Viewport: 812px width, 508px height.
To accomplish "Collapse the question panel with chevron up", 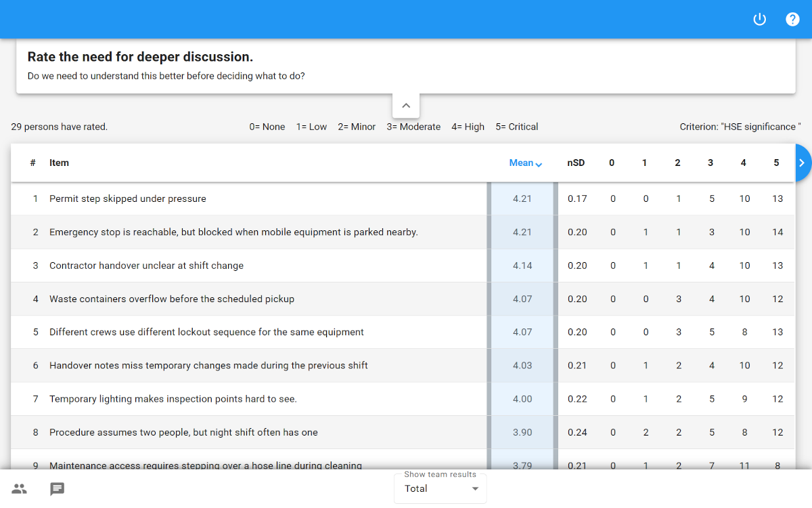I will tap(406, 106).
